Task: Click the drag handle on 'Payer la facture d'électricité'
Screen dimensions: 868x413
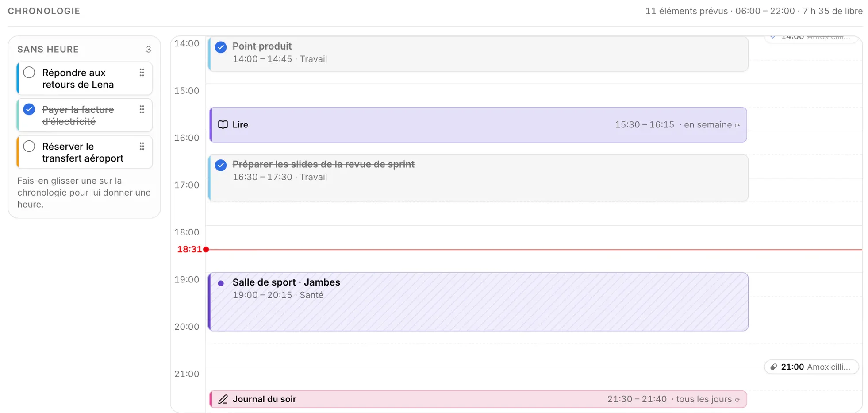Action: 142,109
